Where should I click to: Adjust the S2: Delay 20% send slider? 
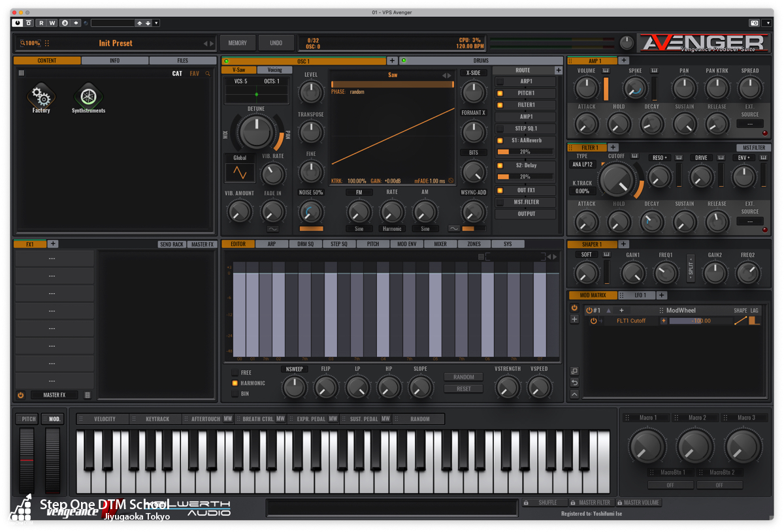tap(525, 177)
